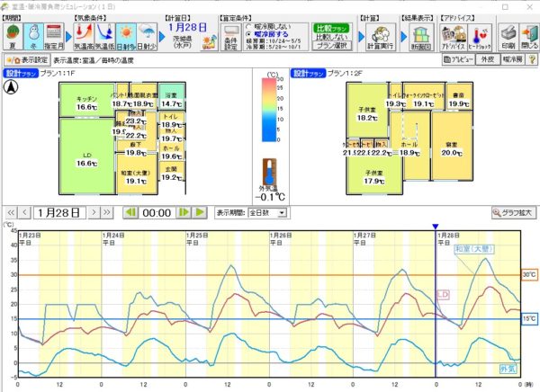Image resolution: width=540 pixels, height=392 pixels.
Task: Select the 和室(大壁) room 19.1℃
Action: point(136,174)
